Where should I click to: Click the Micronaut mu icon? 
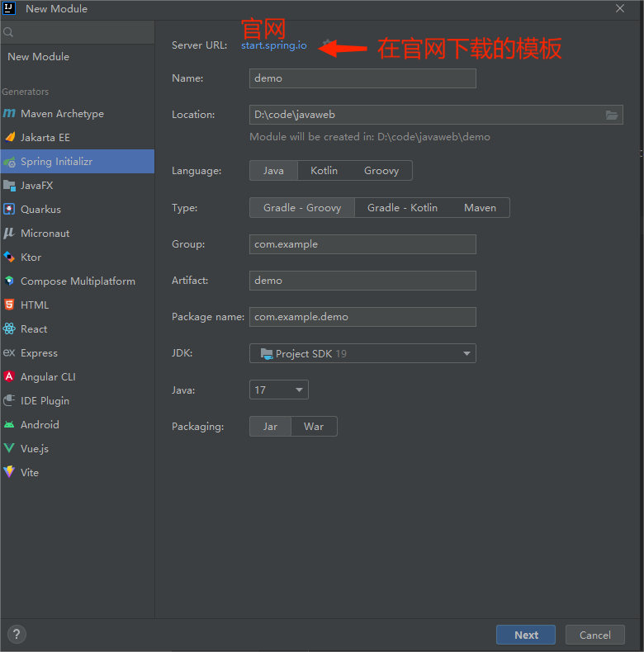pos(9,233)
